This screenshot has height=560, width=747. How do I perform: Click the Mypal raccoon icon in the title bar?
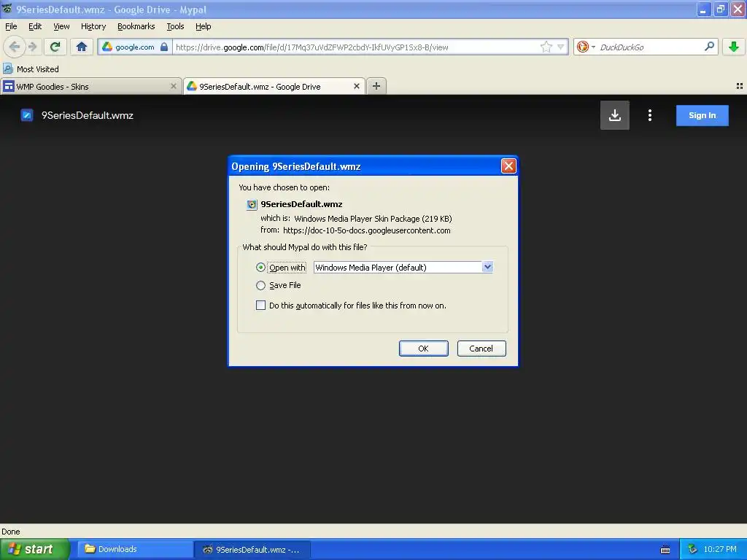click(7, 9)
